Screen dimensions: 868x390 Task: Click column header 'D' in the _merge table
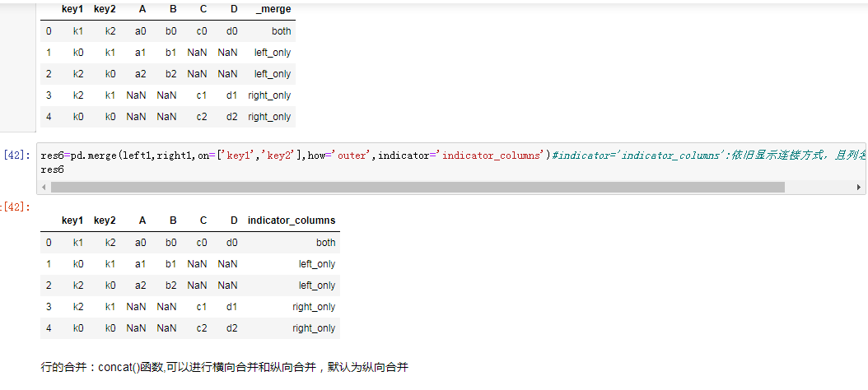234,9
